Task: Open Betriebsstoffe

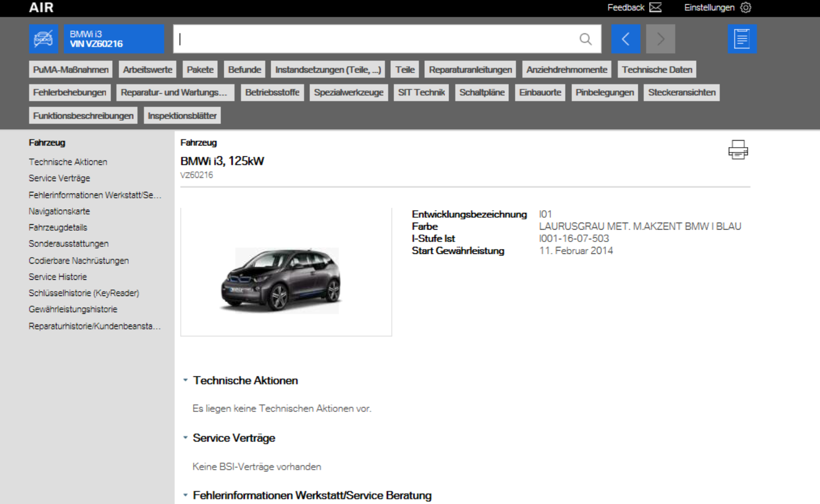Action: coord(272,92)
